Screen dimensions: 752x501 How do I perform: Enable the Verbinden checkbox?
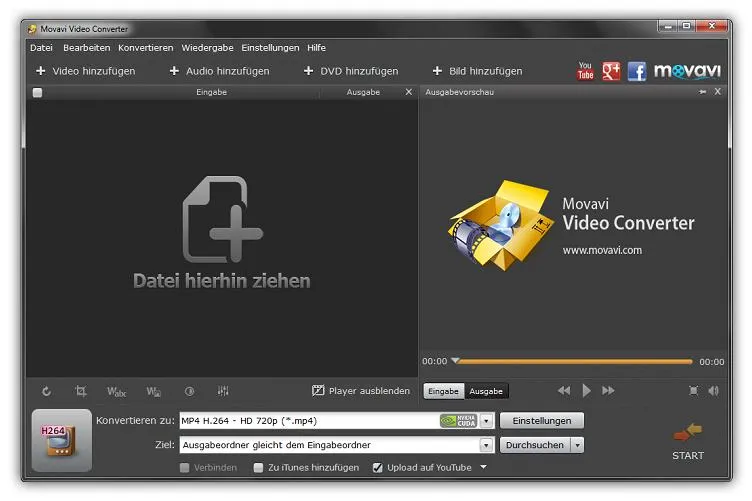coord(185,467)
